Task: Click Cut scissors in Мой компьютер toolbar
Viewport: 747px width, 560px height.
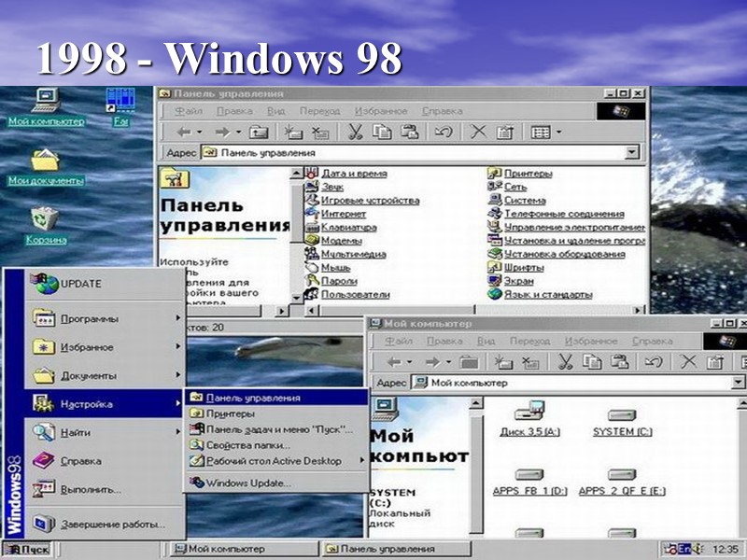Action: click(566, 362)
